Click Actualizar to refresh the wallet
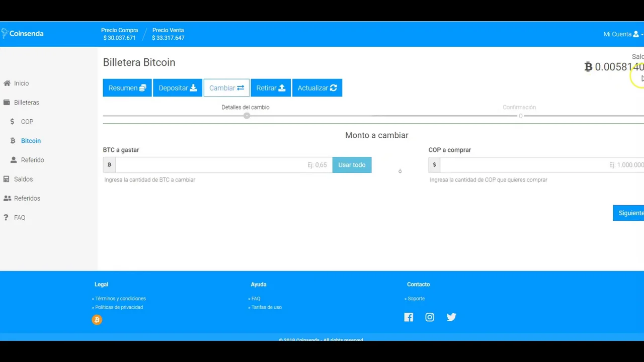 coord(317,88)
